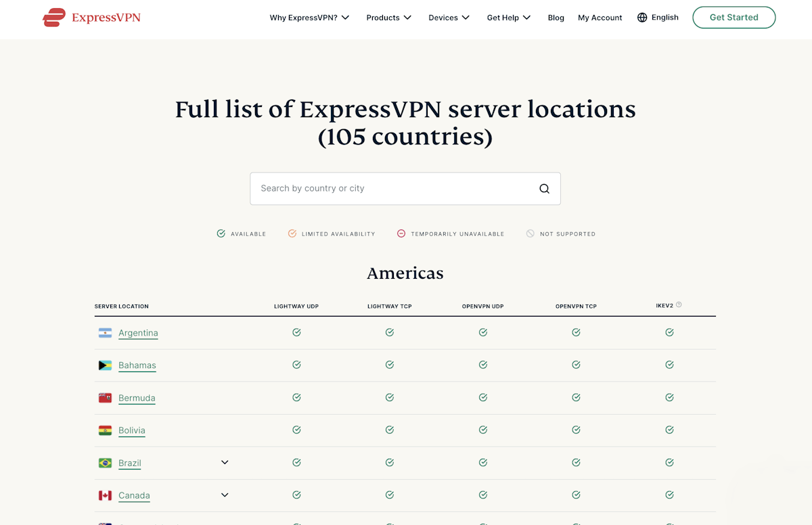Viewport: 812px width, 525px height.
Task: Click Bolivia's OpenVPN TCP check icon
Action: (x=576, y=430)
